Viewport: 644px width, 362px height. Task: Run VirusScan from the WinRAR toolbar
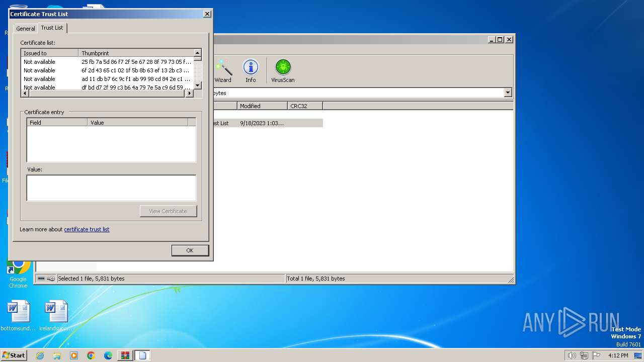[x=283, y=71]
